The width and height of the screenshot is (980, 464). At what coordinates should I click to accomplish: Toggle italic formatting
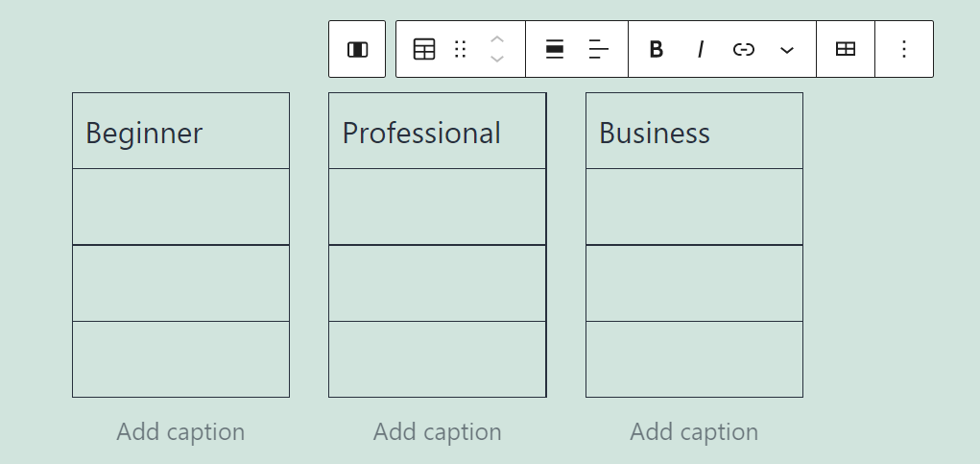[x=701, y=50]
